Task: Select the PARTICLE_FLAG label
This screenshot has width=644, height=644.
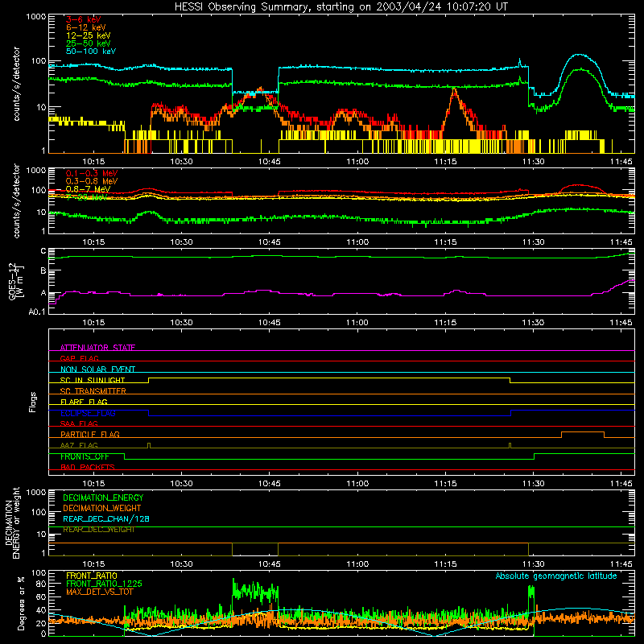Action: coord(90,435)
